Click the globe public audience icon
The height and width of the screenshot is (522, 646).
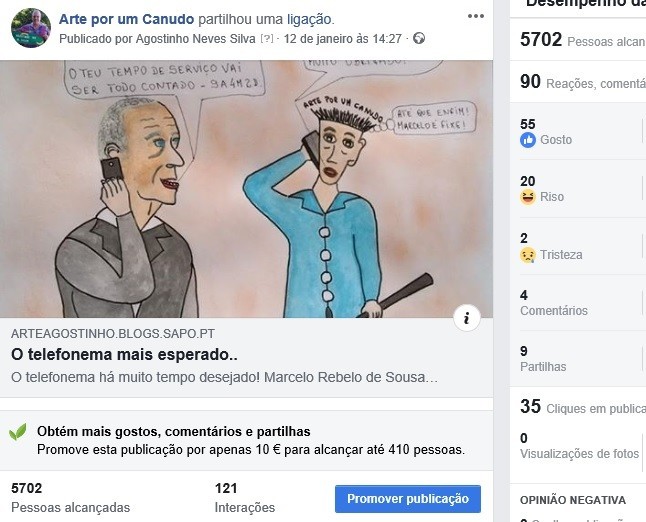click(x=419, y=38)
